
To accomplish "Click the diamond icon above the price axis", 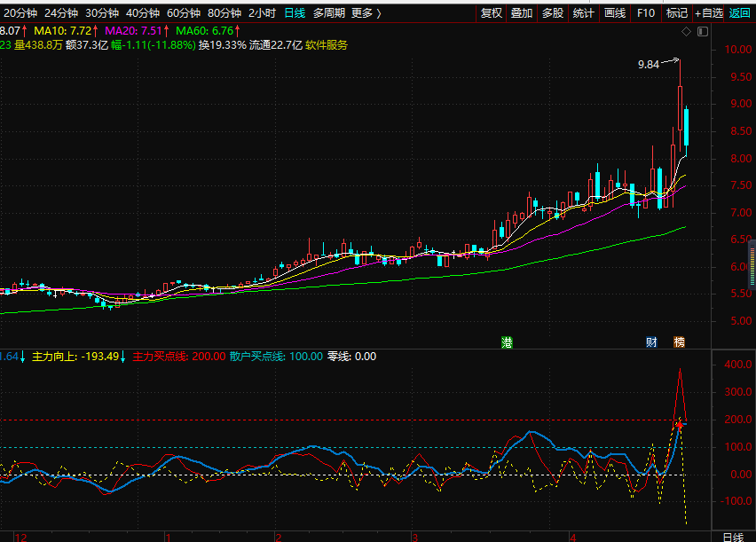I will coord(686,32).
